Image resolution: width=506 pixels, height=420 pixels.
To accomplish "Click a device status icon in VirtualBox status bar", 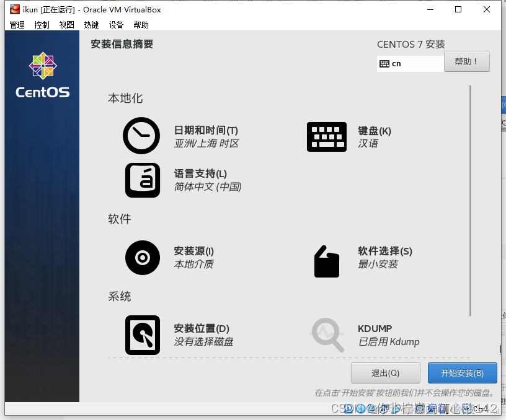I will click(360, 409).
